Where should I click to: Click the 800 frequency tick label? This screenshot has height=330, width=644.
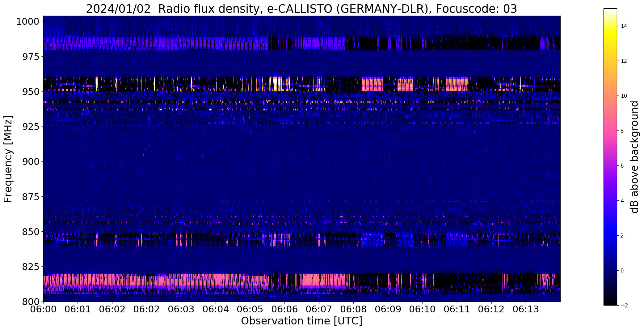31,302
